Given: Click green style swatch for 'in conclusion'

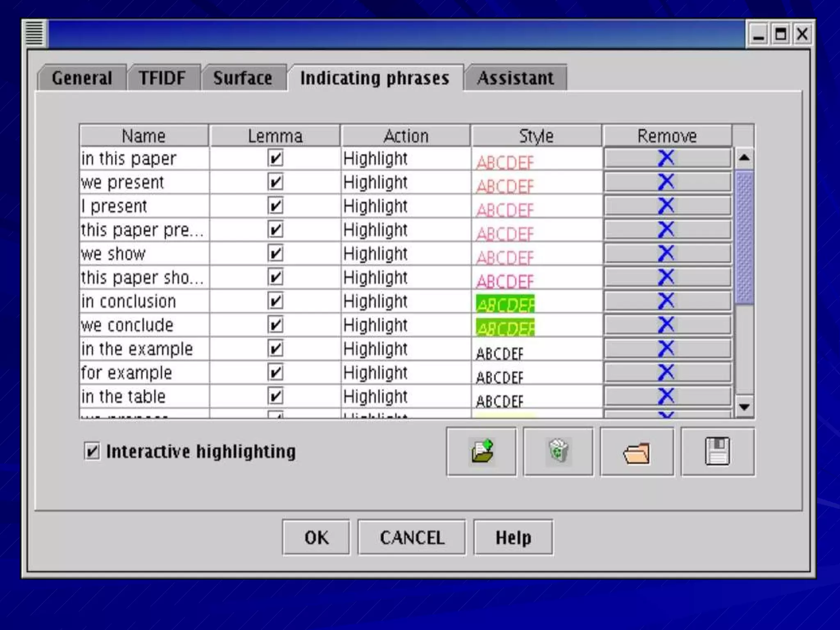Looking at the screenshot, I should pyautogui.click(x=505, y=304).
